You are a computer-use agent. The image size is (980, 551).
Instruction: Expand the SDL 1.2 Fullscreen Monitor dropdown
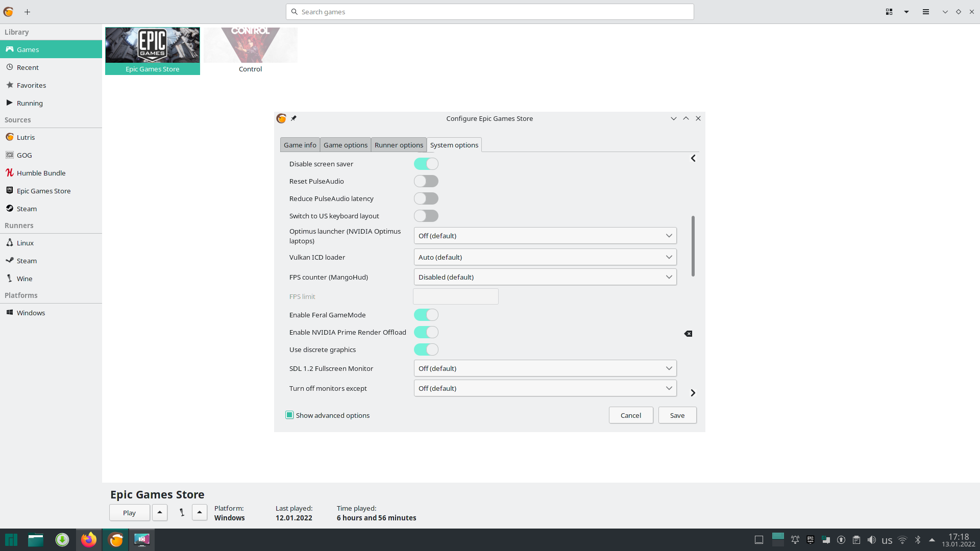(545, 368)
